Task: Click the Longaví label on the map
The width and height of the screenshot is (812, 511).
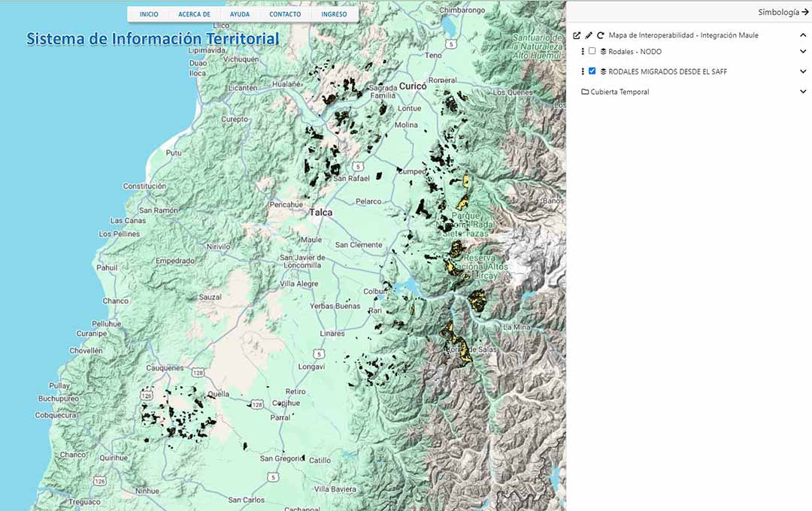Action: [x=311, y=367]
